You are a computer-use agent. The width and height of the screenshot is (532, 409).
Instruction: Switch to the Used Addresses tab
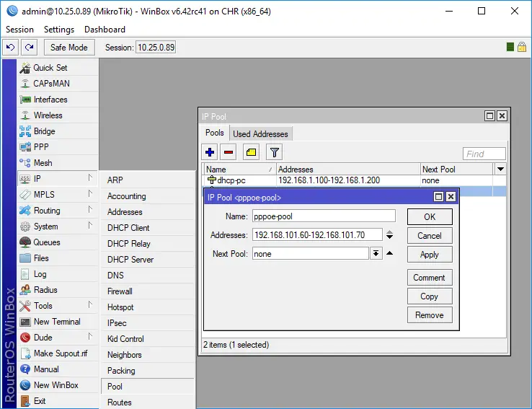260,134
